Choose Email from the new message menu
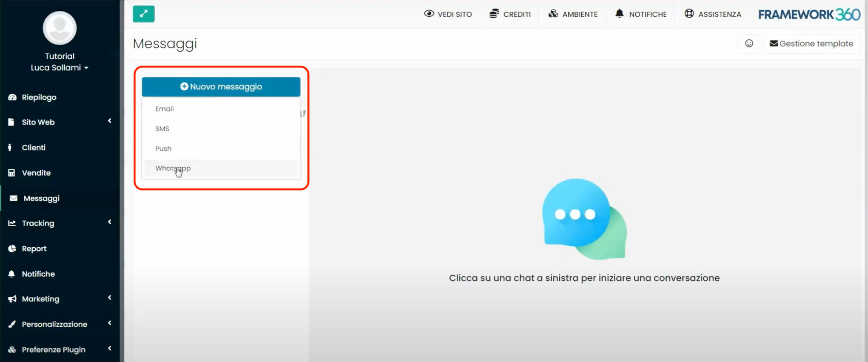 (x=165, y=109)
